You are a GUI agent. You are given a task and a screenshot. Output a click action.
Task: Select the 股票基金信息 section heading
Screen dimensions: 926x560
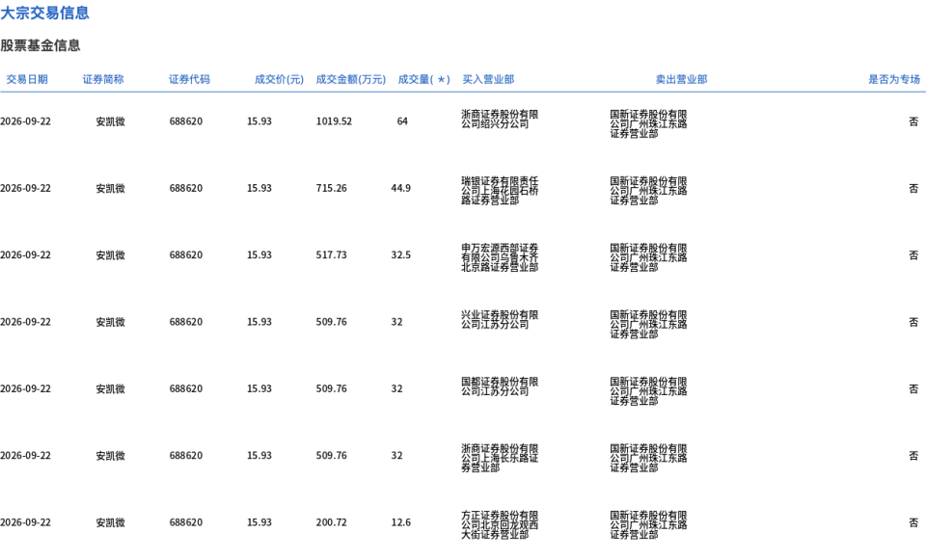(41, 45)
